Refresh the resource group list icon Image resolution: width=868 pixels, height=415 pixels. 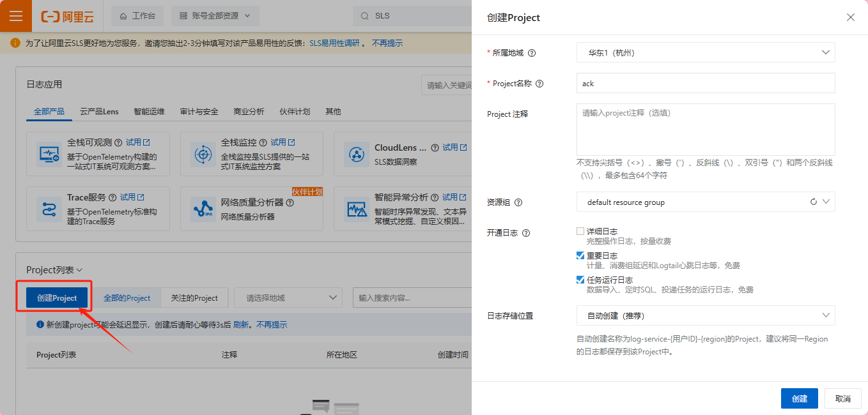tap(814, 202)
